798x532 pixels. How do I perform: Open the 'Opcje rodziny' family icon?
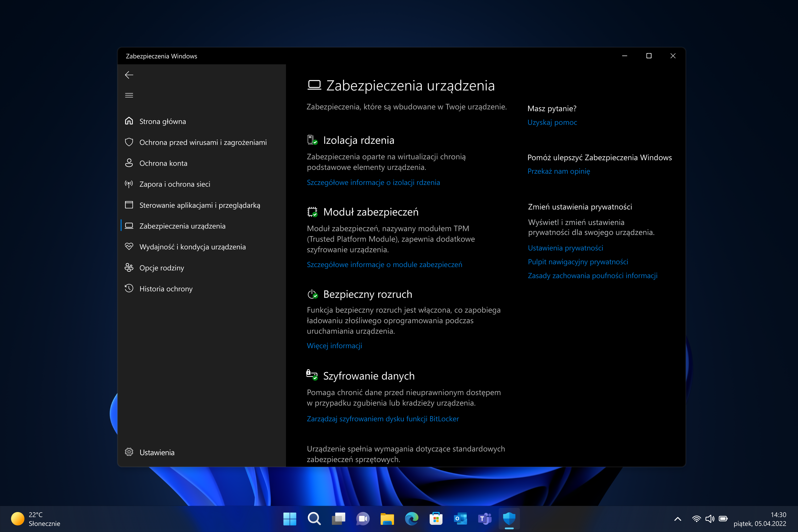(129, 268)
